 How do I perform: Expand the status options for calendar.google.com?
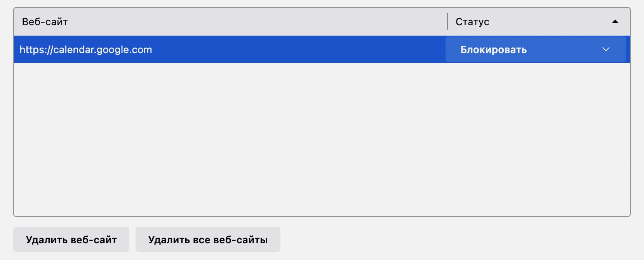(536, 49)
